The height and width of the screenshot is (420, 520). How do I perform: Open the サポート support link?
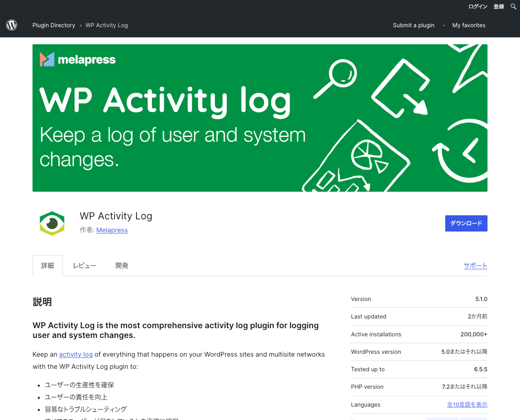476,266
